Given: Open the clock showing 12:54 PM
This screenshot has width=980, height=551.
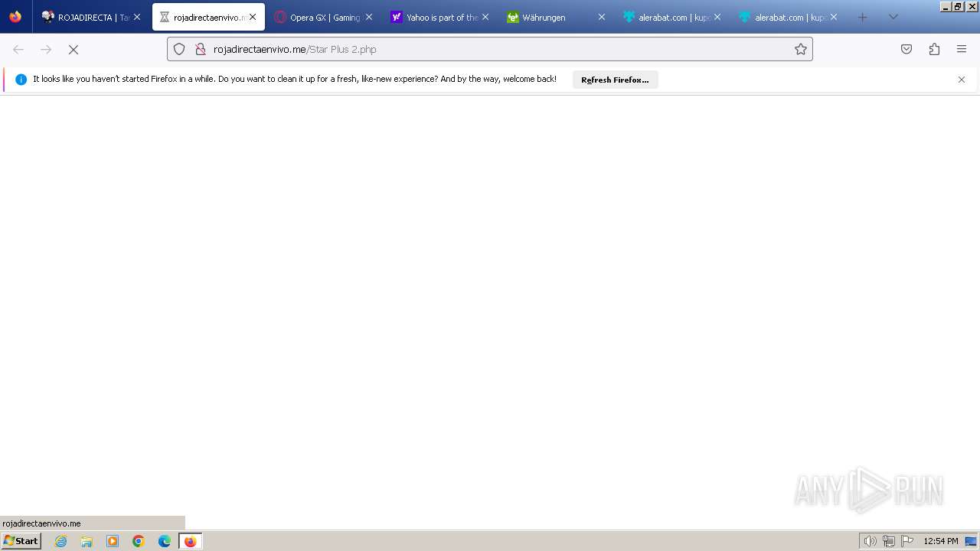Looking at the screenshot, I should 941,541.
